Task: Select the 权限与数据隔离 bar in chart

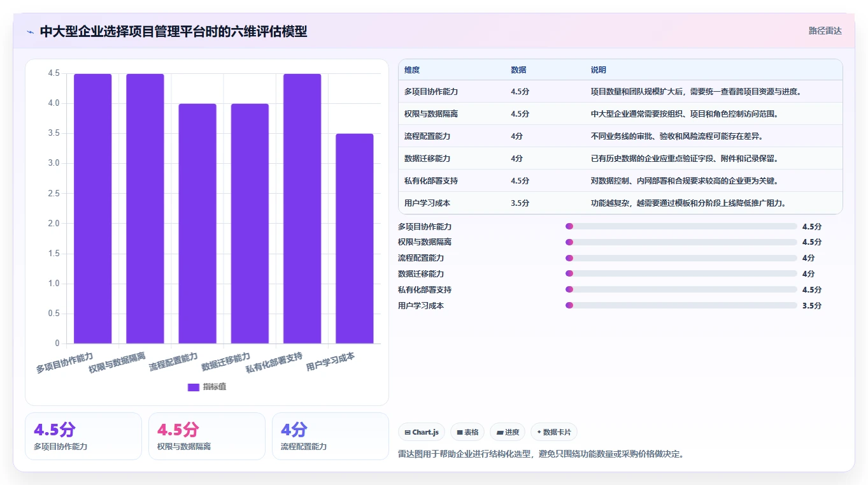Action: (145, 208)
